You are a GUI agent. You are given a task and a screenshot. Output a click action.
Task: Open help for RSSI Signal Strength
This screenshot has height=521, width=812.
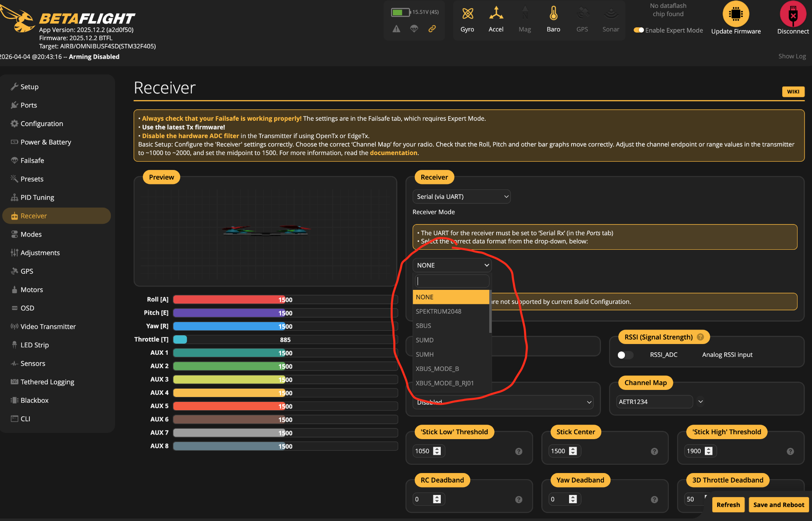tap(700, 337)
